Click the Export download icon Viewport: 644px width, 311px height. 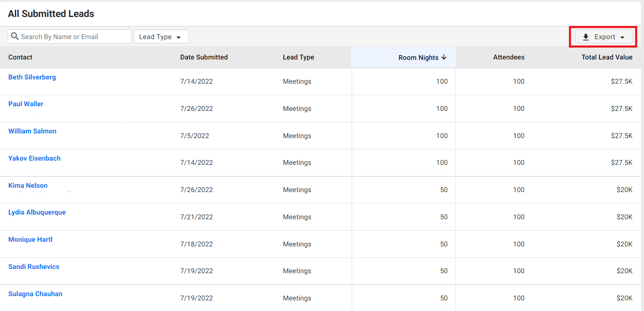(586, 37)
